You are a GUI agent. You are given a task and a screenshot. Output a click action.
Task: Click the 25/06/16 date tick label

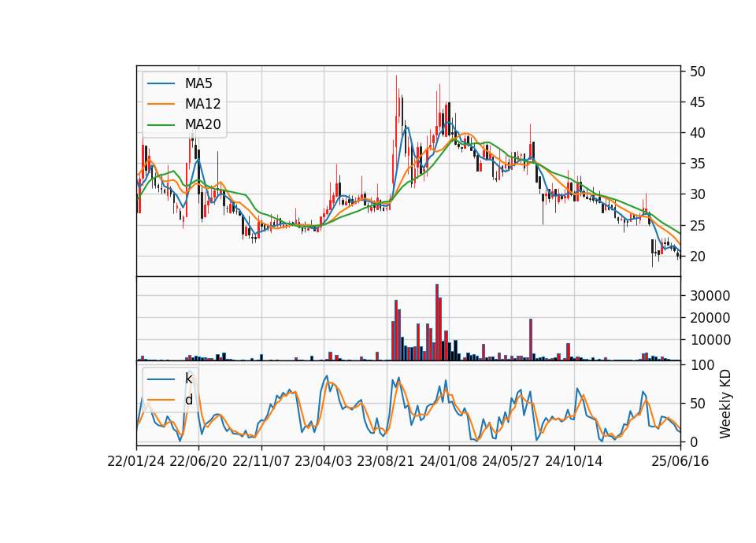[x=680, y=461]
